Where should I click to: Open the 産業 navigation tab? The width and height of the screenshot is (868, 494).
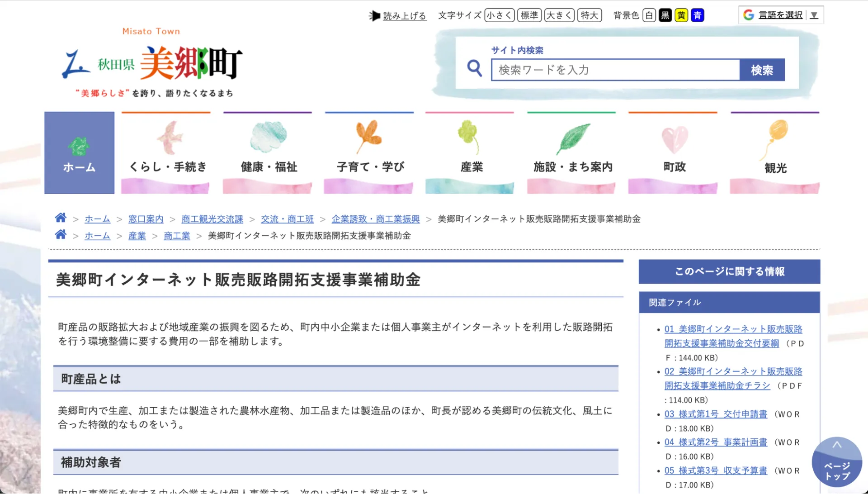coord(470,152)
